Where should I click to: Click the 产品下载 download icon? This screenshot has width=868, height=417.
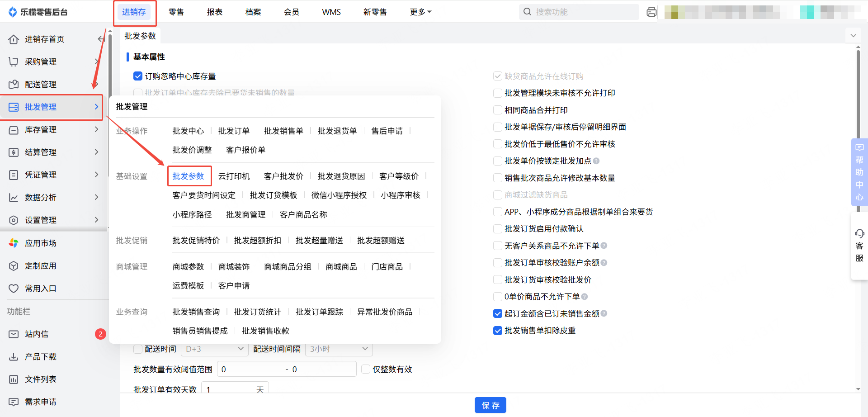(14, 357)
